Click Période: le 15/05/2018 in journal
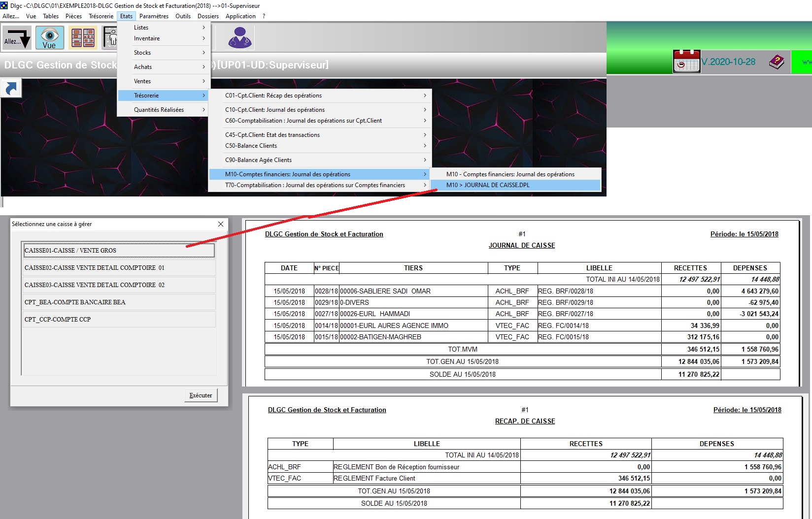The height and width of the screenshot is (519, 812). coord(744,234)
